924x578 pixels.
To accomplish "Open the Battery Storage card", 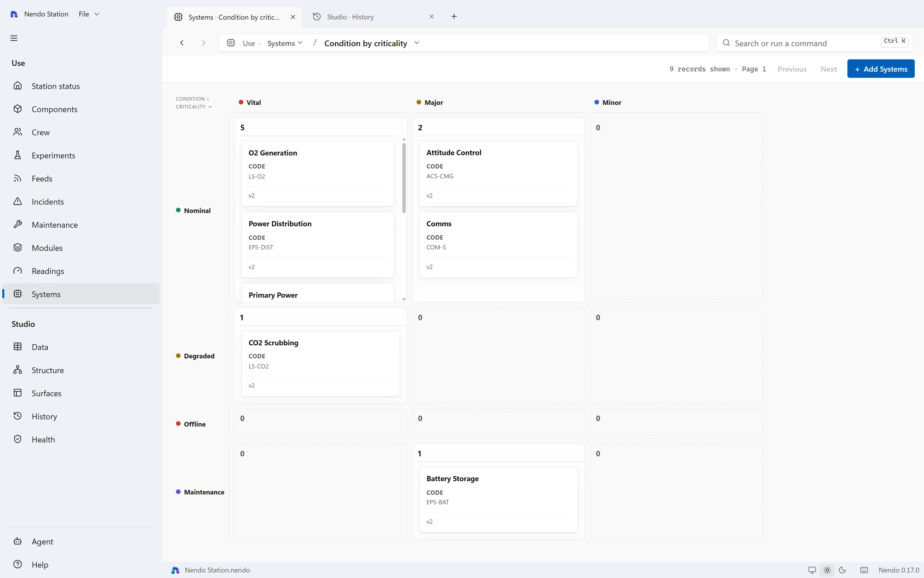I will [498, 499].
